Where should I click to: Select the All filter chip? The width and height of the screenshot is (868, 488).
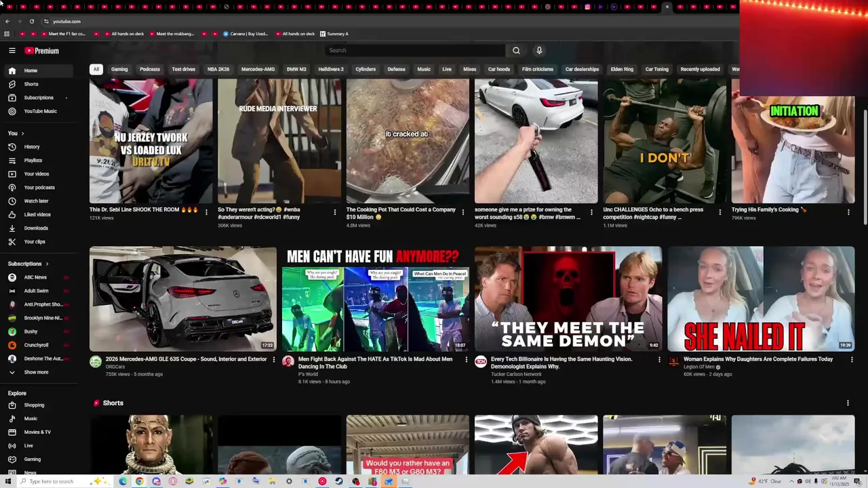(x=96, y=69)
